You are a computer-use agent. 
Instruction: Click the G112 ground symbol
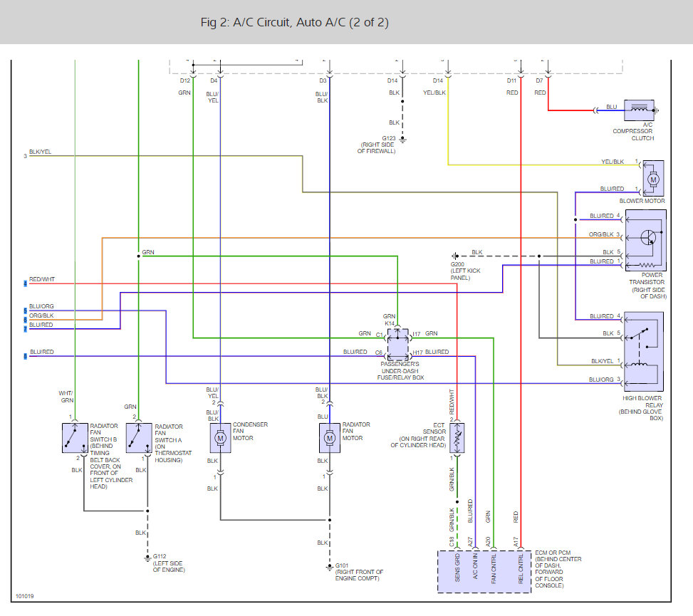(x=147, y=558)
